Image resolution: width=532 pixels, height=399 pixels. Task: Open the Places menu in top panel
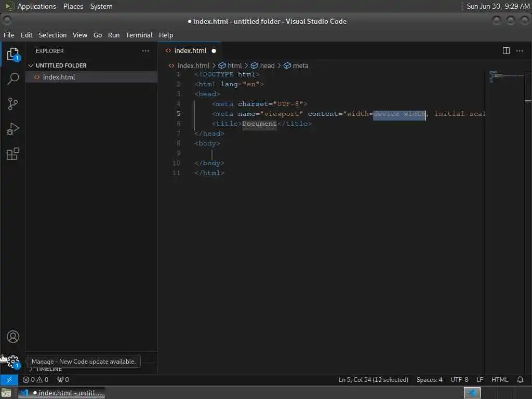click(73, 6)
